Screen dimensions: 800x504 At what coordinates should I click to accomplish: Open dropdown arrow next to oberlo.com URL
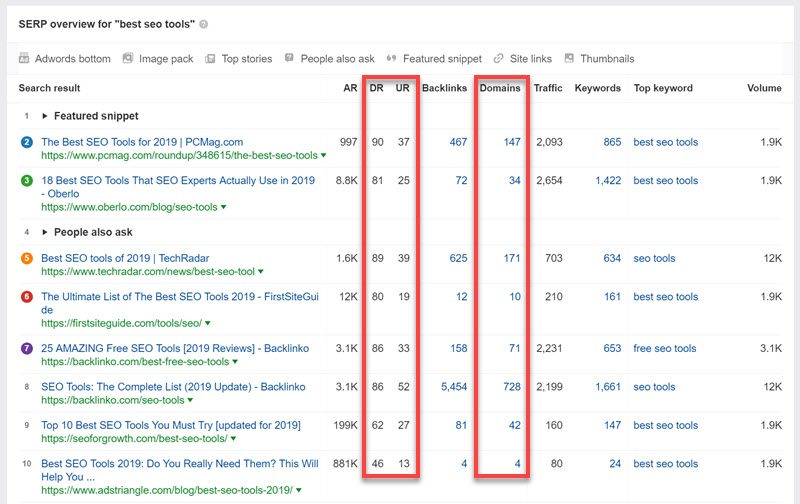coord(223,207)
